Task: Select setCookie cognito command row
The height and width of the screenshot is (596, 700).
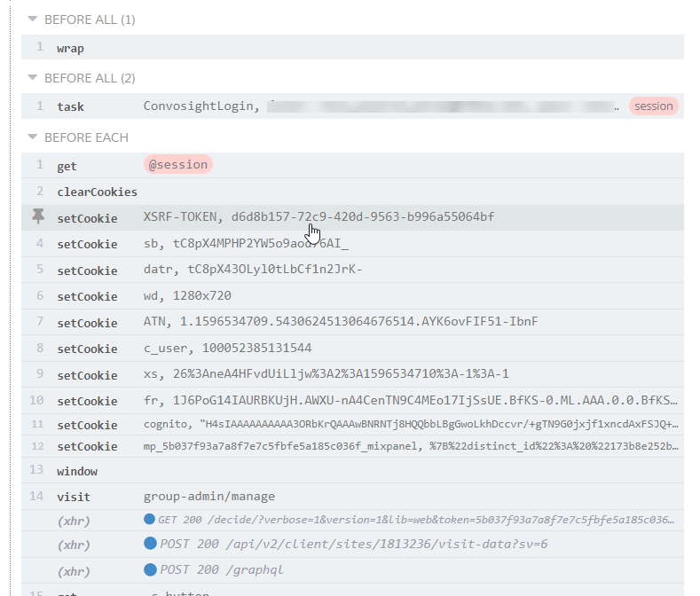Action: pos(352,424)
